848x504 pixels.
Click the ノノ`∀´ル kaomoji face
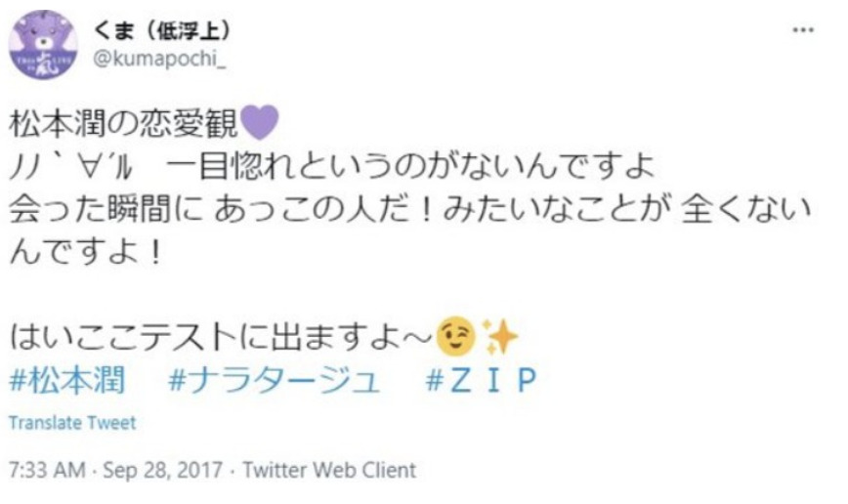point(71,167)
